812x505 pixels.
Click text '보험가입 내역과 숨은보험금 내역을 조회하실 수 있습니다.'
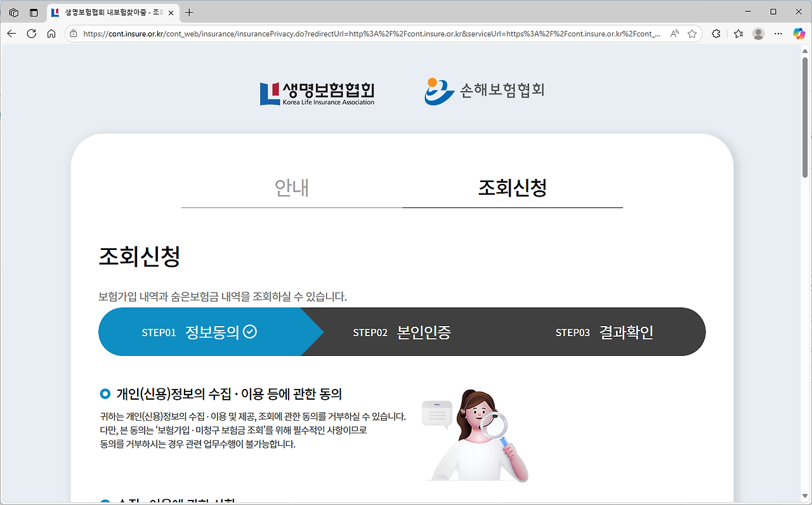coord(223,296)
